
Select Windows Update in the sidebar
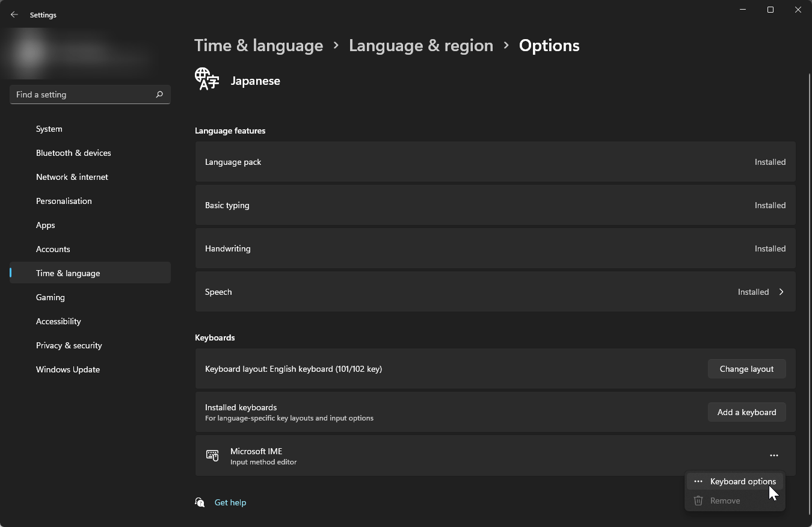[68, 369]
